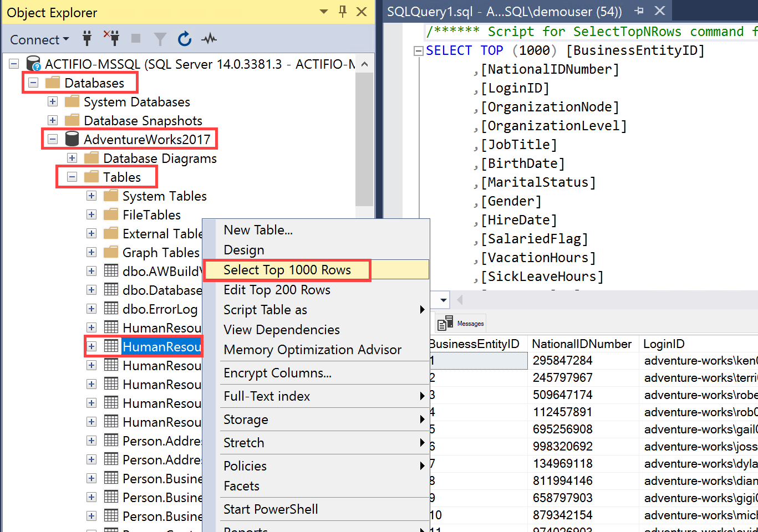Choose Encrypt Columns... entry

316,373
